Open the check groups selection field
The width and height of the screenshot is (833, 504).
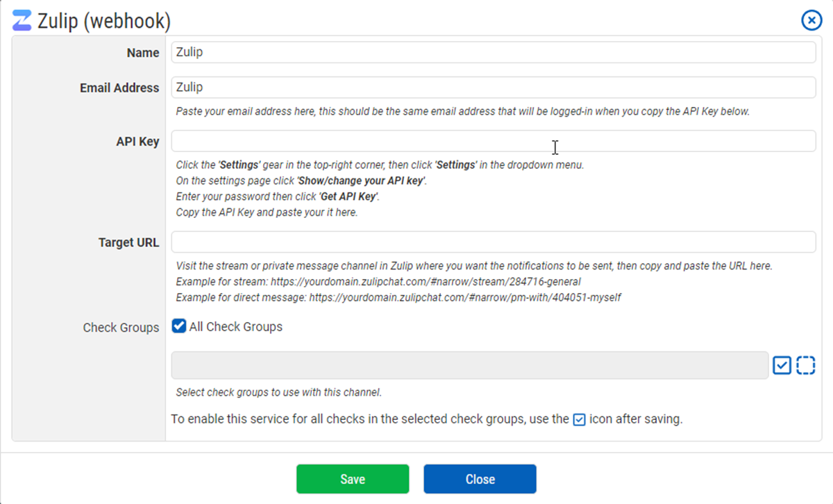tap(469, 365)
